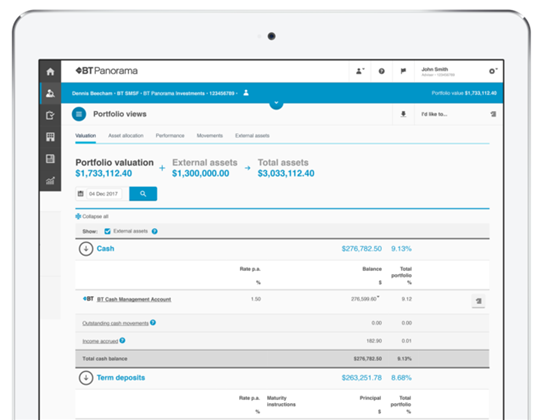Switch to the Movements tab
The height and width of the screenshot is (420, 541).
click(x=209, y=136)
